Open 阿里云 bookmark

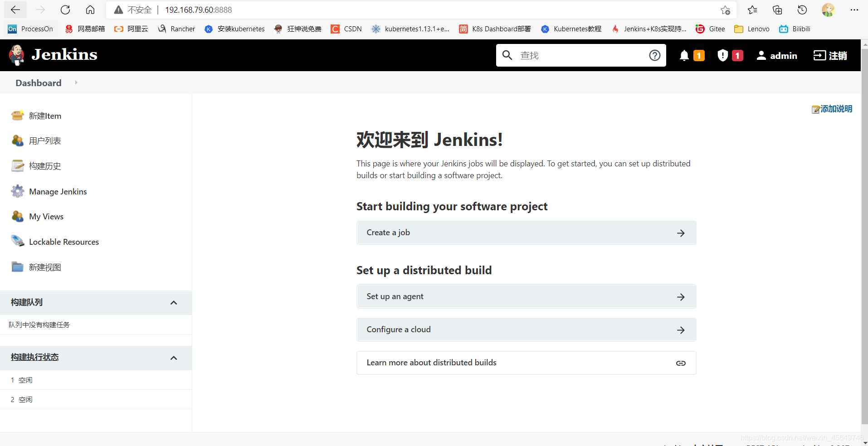point(131,29)
